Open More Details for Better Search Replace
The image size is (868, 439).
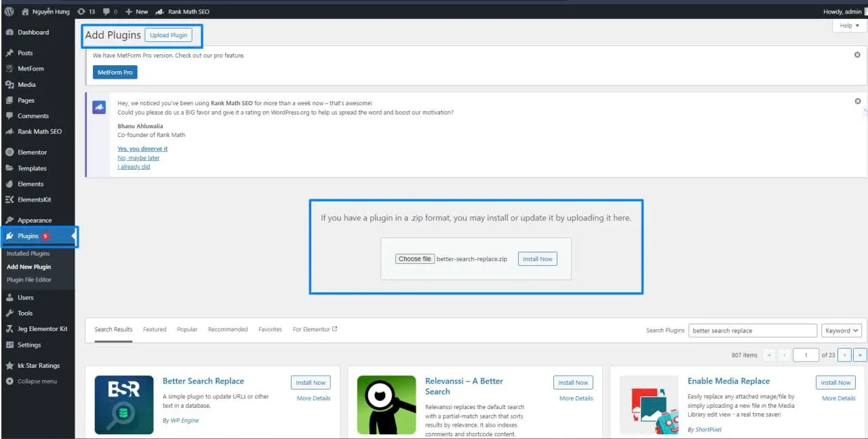(x=314, y=398)
